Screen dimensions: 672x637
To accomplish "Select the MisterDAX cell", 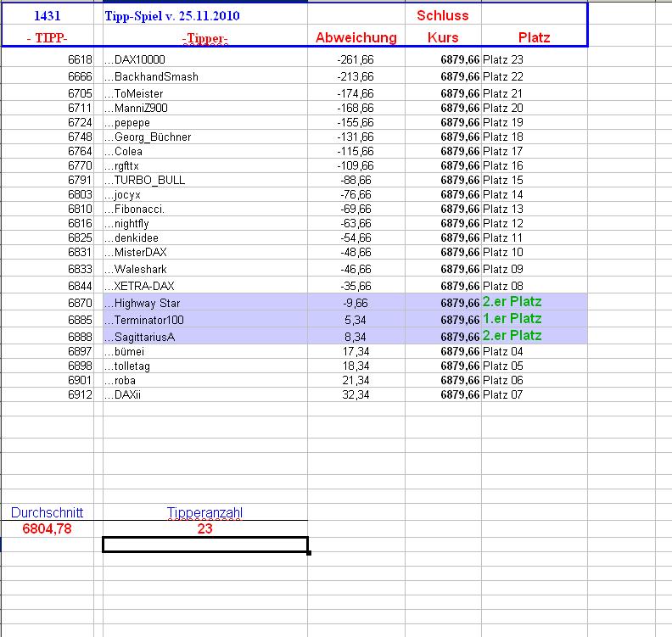I will pyautogui.click(x=205, y=252).
